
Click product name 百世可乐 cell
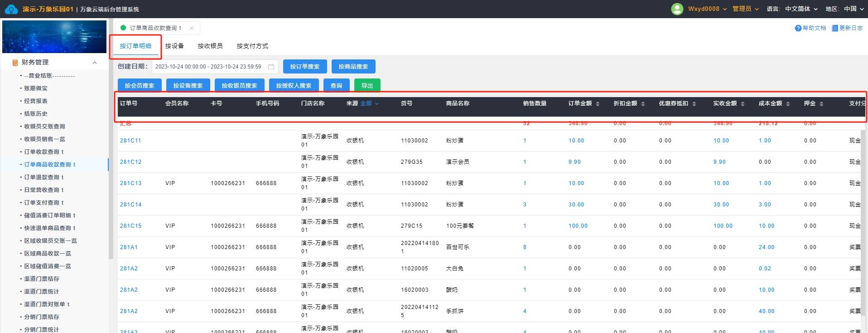pos(458,247)
